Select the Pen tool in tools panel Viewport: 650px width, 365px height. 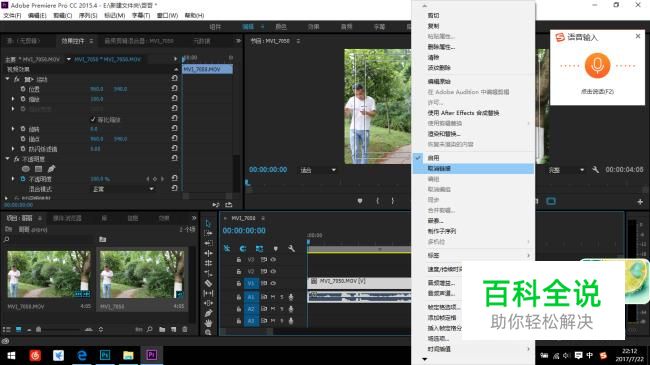[x=208, y=313]
